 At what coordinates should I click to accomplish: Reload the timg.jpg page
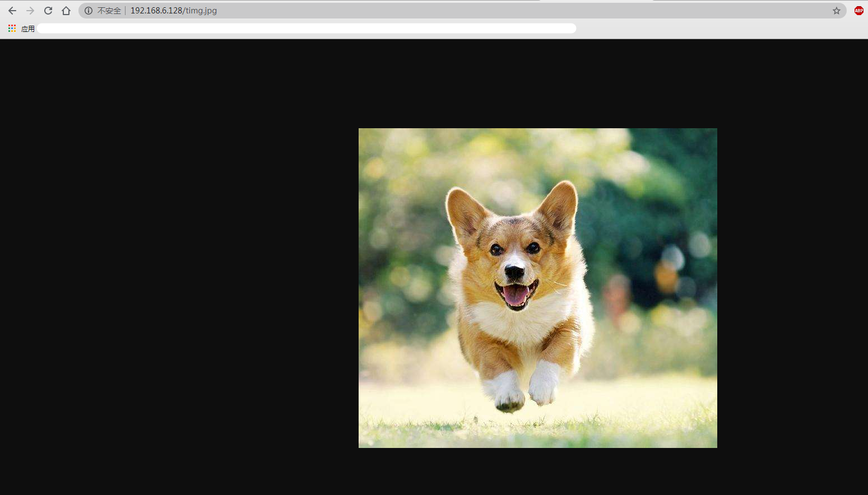[48, 11]
